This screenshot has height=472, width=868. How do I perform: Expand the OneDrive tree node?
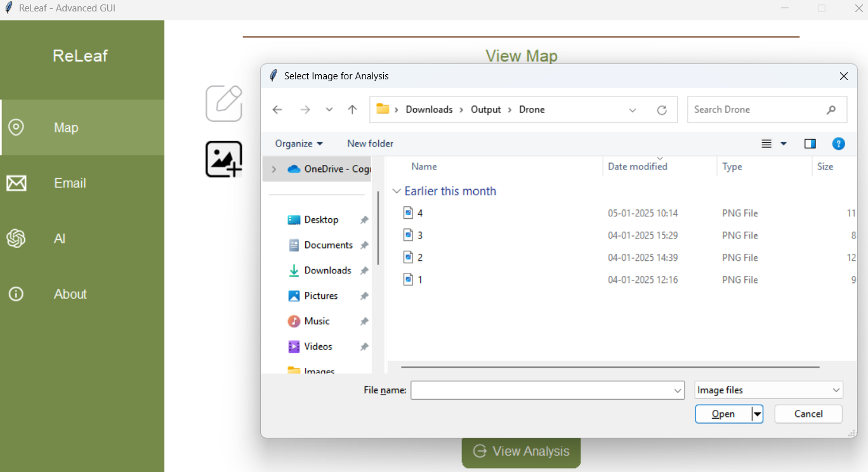pyautogui.click(x=274, y=169)
